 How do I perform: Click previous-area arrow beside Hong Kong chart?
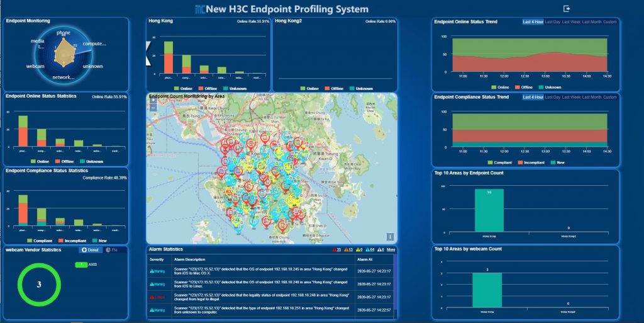pos(148,54)
